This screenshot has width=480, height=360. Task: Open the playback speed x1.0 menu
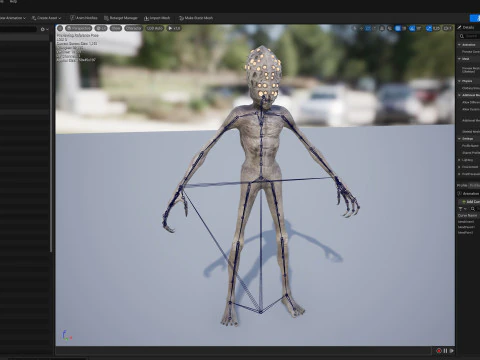174,28
